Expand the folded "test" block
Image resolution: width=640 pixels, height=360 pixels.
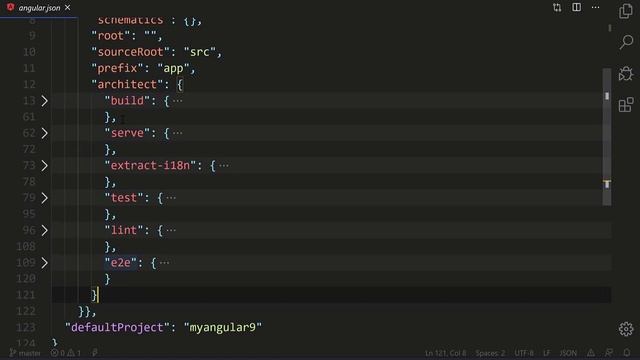[x=44, y=198]
